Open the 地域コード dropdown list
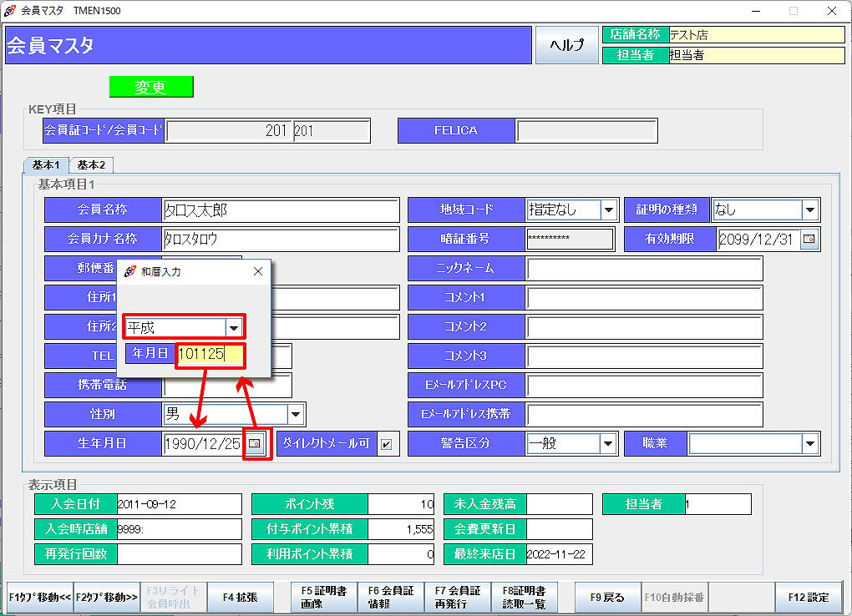852x616 pixels. [609, 210]
